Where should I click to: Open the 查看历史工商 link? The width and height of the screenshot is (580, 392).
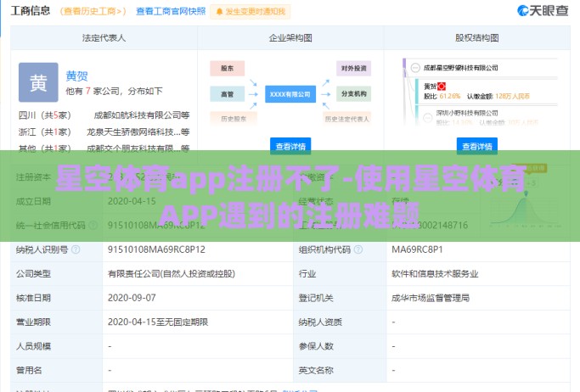(x=93, y=11)
